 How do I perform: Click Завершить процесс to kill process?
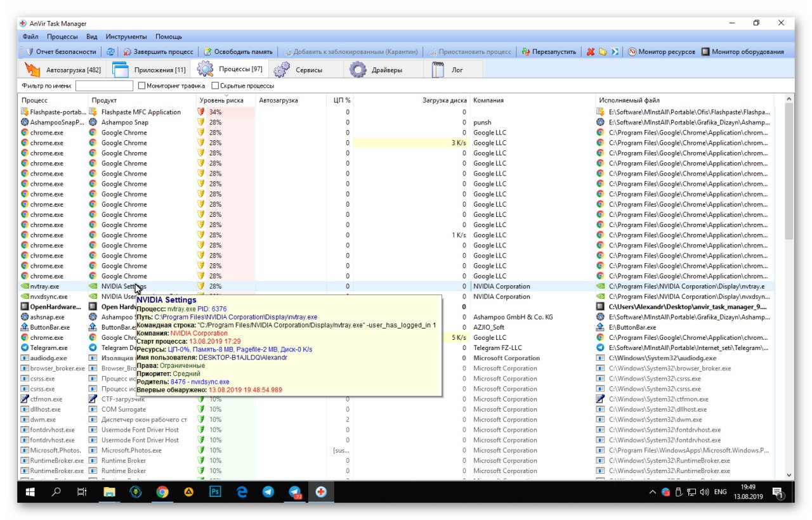coord(158,52)
